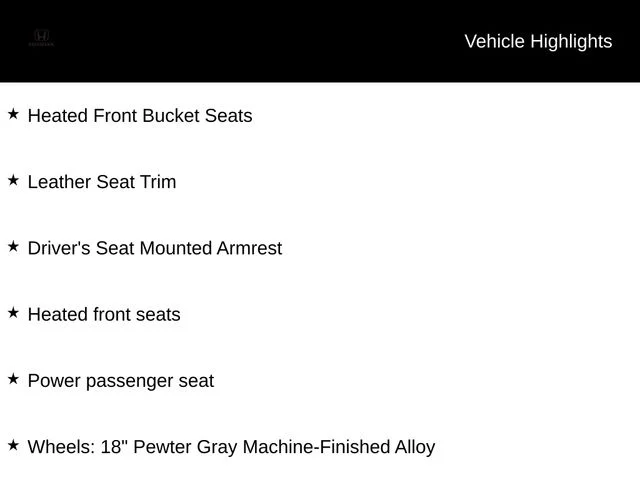Select the star beside Power passenger seat
This screenshot has height=480, width=640.
tap(13, 379)
